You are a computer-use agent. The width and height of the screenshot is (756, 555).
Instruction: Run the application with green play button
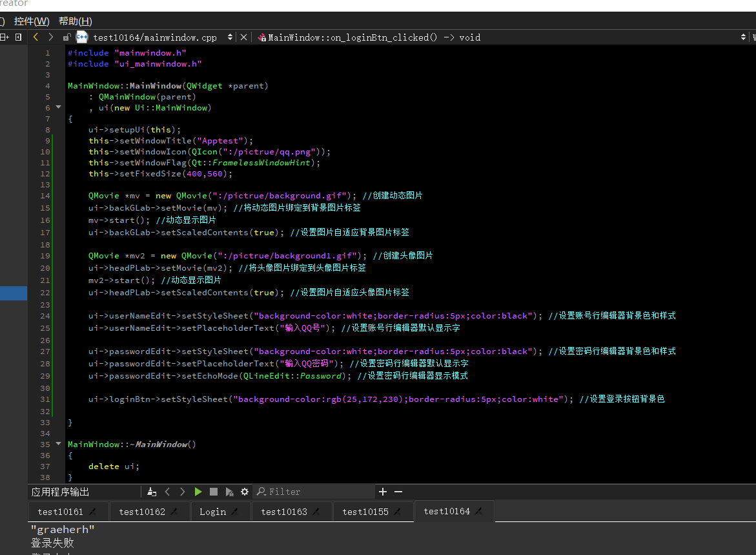tap(198, 492)
